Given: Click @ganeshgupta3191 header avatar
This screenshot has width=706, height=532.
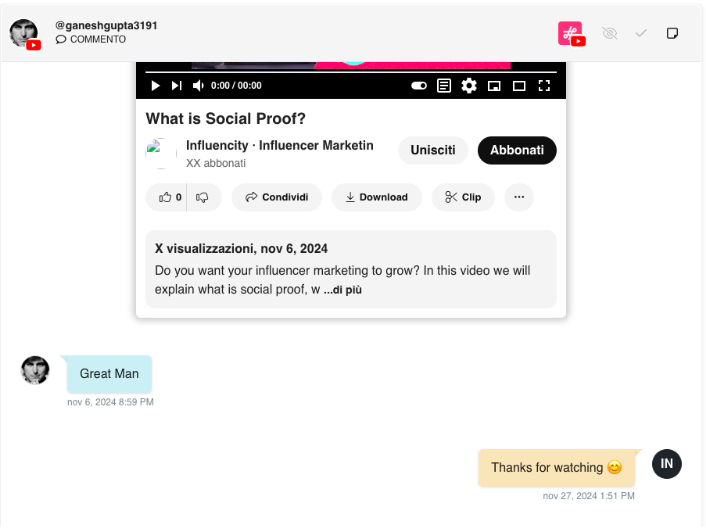Looking at the screenshot, I should (24, 33).
